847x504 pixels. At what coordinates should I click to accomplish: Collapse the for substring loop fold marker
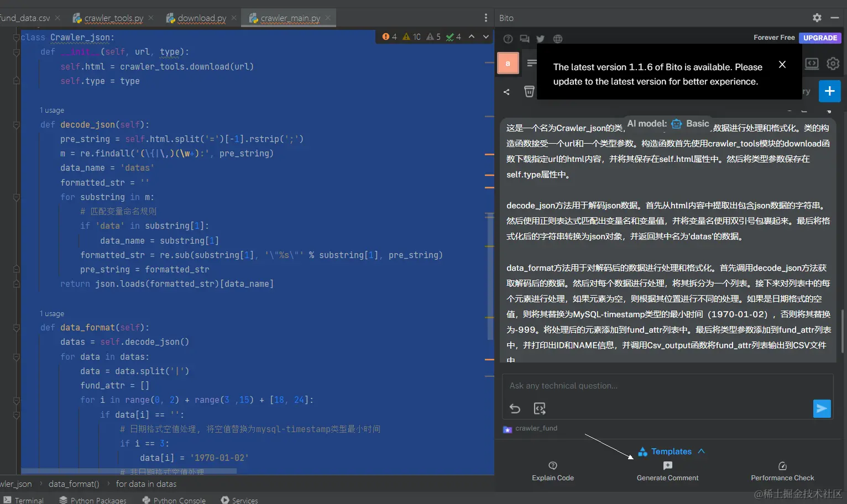(x=16, y=197)
